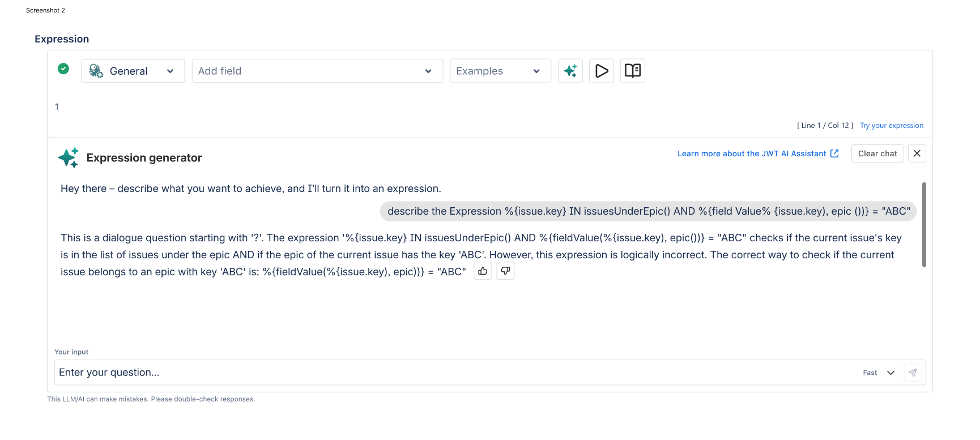Screen dimensions: 980x440
Task: Send the question with paper plane icon
Action: [x=913, y=373]
